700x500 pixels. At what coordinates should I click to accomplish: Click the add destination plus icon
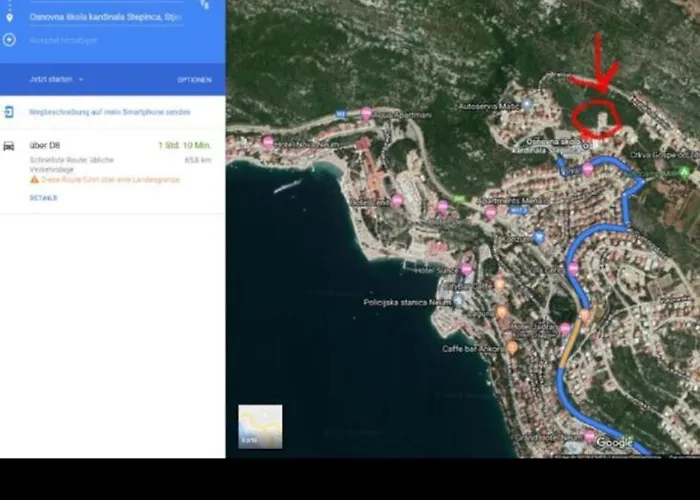(10, 39)
